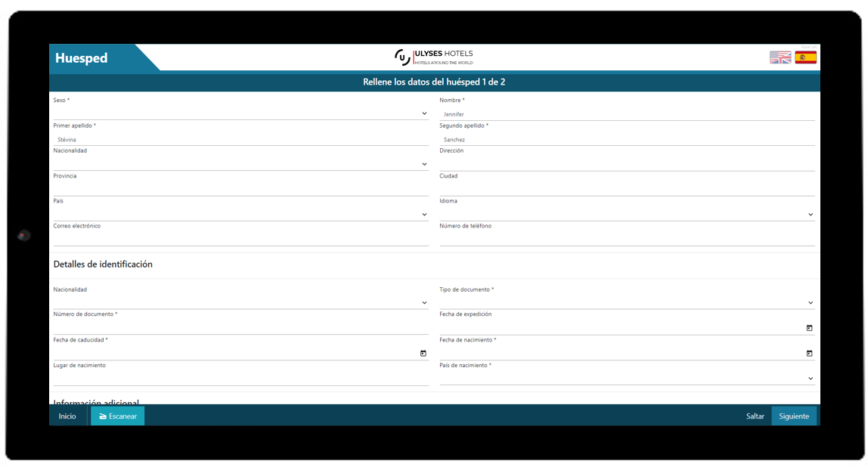868x467 pixels.
Task: Open the Fecha de caducidad calendar picker
Action: 423,353
